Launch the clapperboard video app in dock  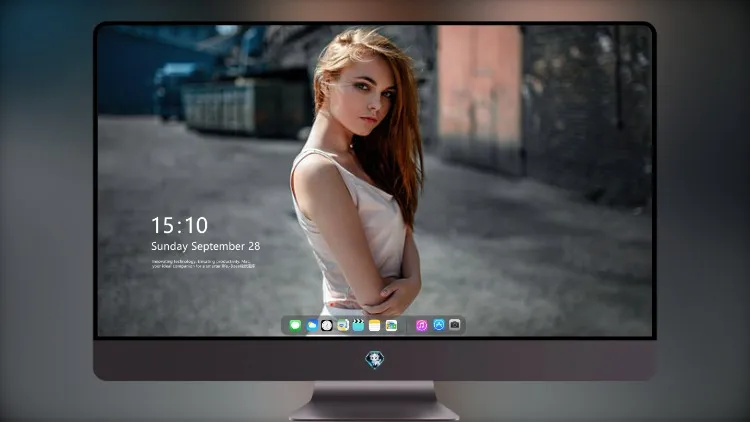(x=358, y=325)
